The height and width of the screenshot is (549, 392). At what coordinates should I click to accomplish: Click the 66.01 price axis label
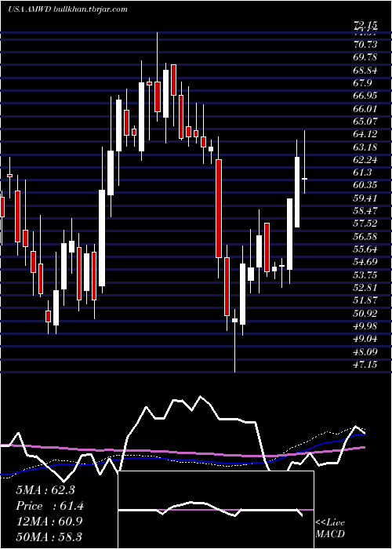click(365, 108)
